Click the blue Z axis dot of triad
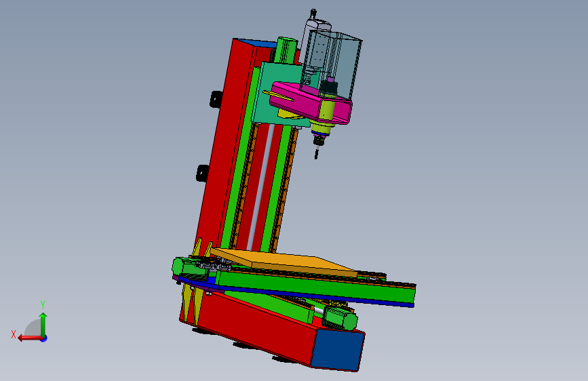 click(44, 338)
